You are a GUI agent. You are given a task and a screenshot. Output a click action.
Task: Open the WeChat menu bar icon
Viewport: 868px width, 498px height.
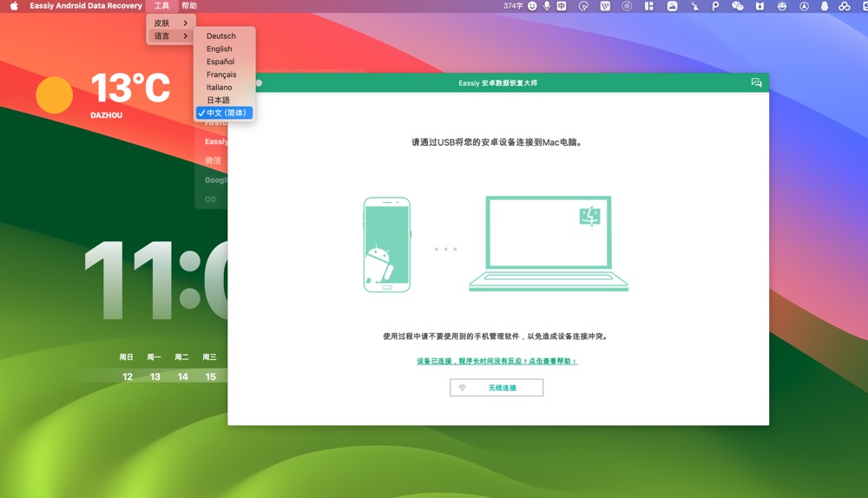coord(737,6)
